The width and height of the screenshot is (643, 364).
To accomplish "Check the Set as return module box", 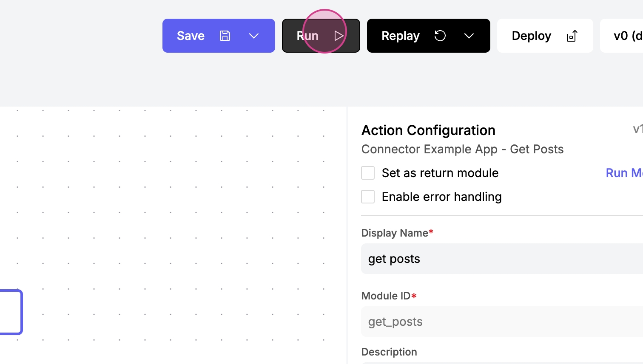I will coord(368,173).
